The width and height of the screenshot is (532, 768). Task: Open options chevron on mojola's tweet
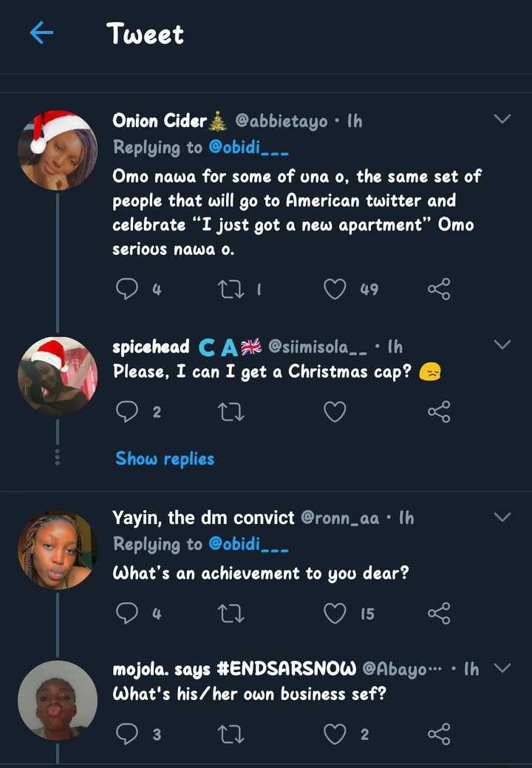tap(502, 668)
